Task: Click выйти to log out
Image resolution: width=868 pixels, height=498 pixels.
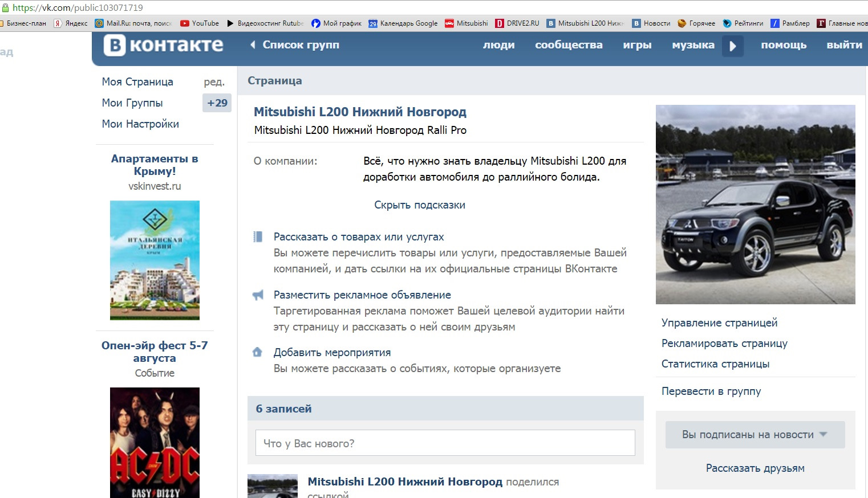Action: pos(845,45)
